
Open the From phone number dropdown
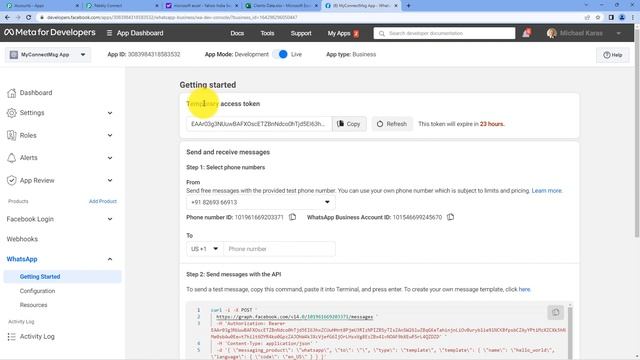click(260, 202)
